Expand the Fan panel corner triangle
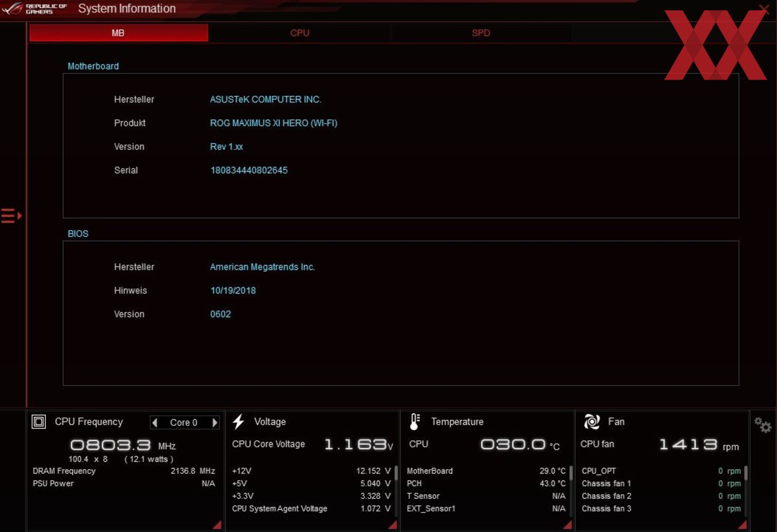Screen dimensions: 777x532 click(x=742, y=525)
